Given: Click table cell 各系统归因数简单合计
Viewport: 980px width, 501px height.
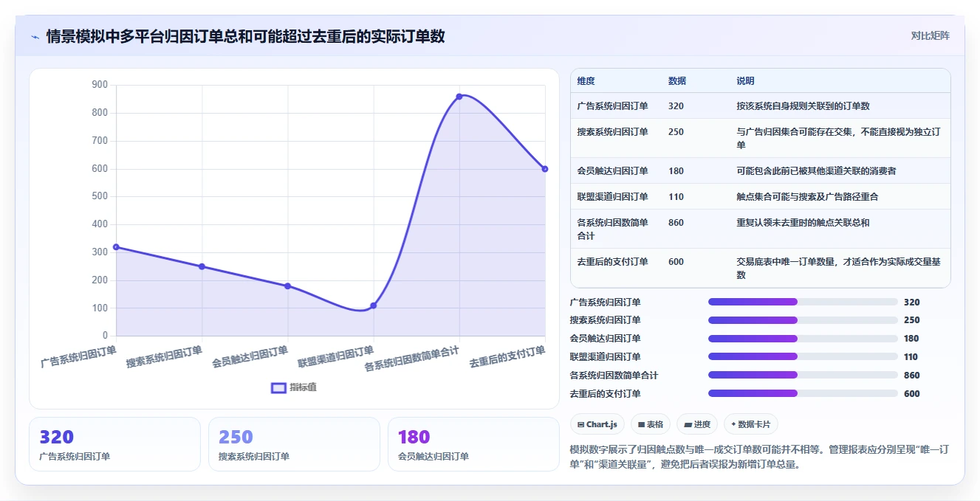Looking at the screenshot, I should 613,229.
